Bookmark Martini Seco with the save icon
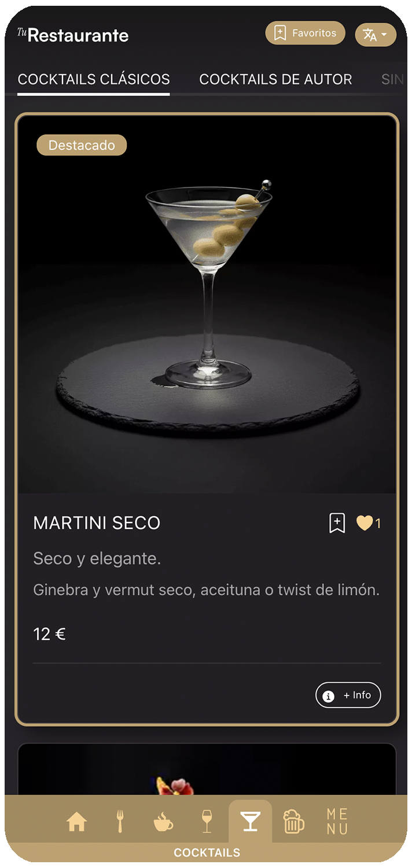 click(x=337, y=523)
